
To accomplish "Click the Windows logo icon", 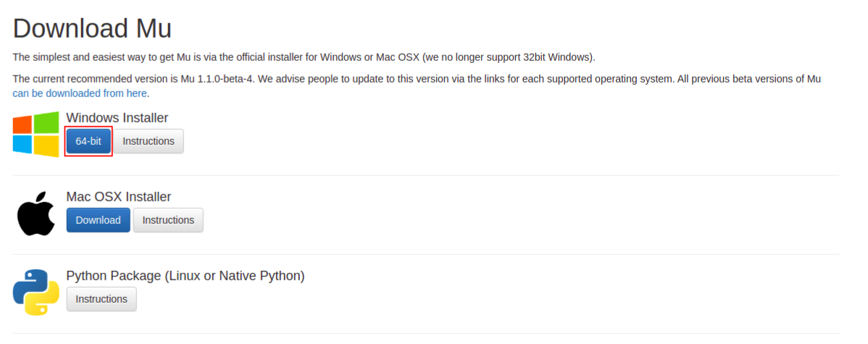I will [36, 135].
